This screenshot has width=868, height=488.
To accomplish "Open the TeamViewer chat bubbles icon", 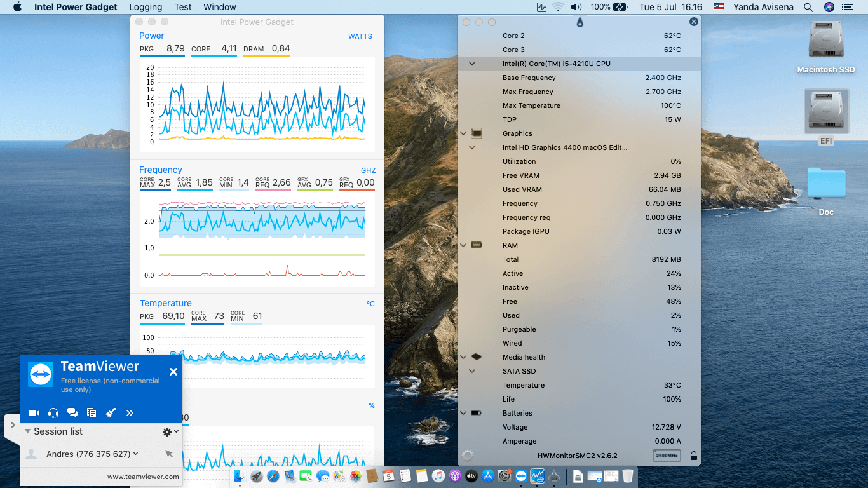I will click(x=72, y=413).
